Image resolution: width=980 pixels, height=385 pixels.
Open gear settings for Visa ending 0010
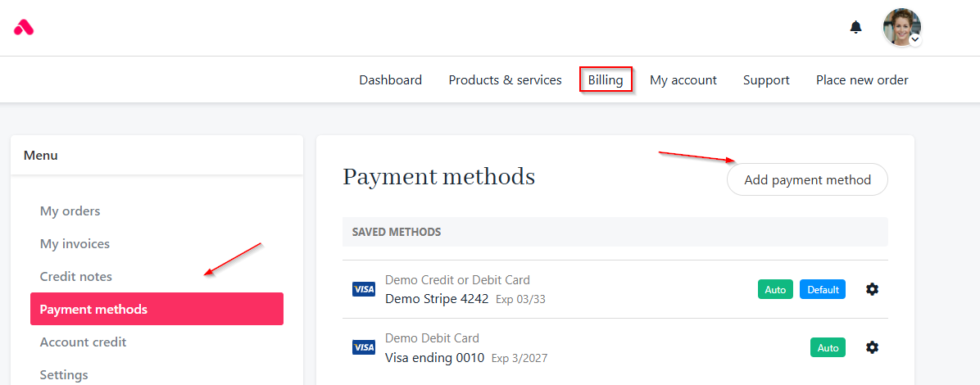pyautogui.click(x=872, y=346)
